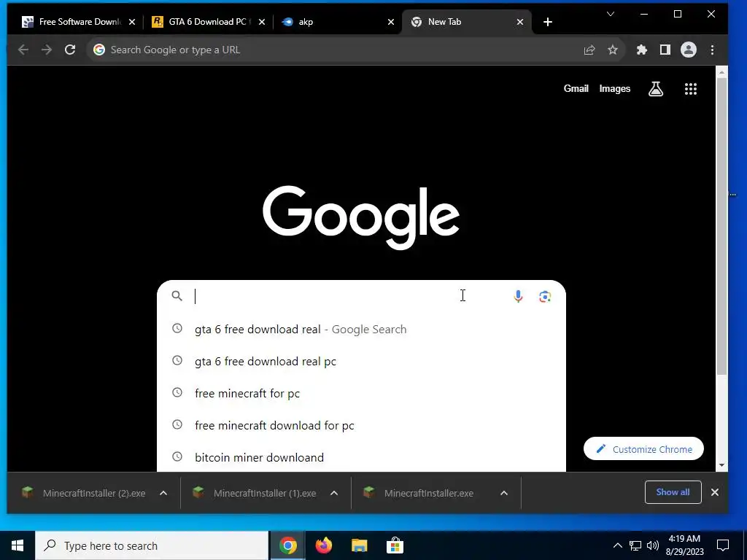Screen dimensions: 747x560
Task: Click the history clock icon beside bitcoin miner download
Action: (177, 456)
